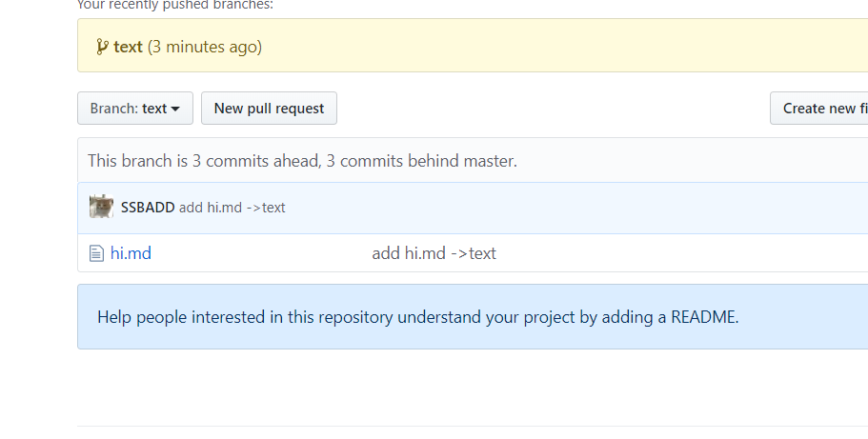Open latest commit message beside SSBADD

(232, 208)
